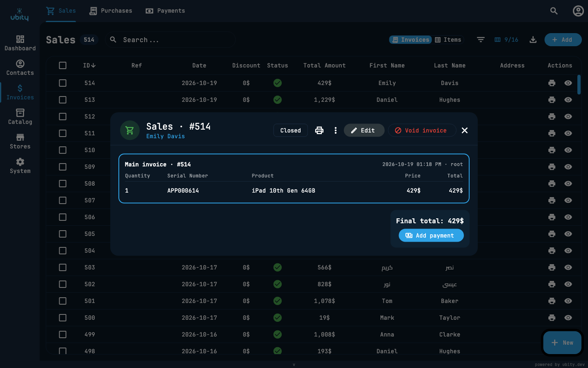Viewport: 588px width, 368px height.
Task: Click the floating New button
Action: click(562, 343)
